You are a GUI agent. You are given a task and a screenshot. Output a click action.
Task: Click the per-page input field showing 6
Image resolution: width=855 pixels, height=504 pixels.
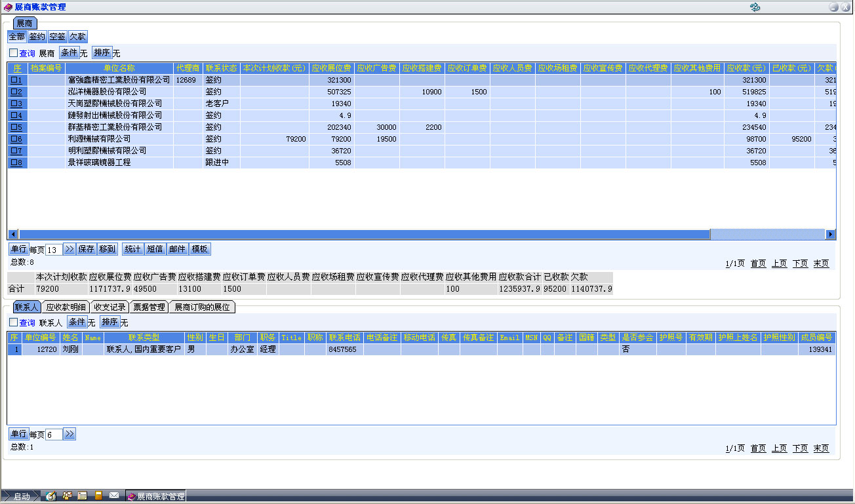(54, 435)
